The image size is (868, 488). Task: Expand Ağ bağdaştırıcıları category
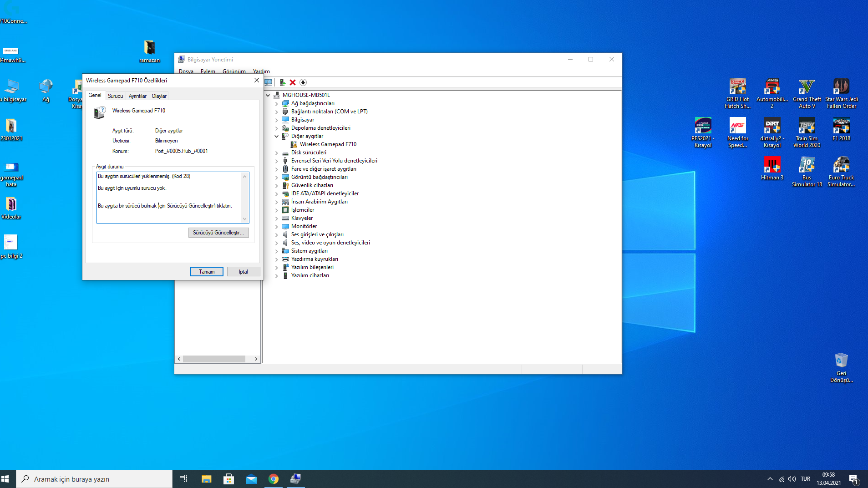click(276, 103)
